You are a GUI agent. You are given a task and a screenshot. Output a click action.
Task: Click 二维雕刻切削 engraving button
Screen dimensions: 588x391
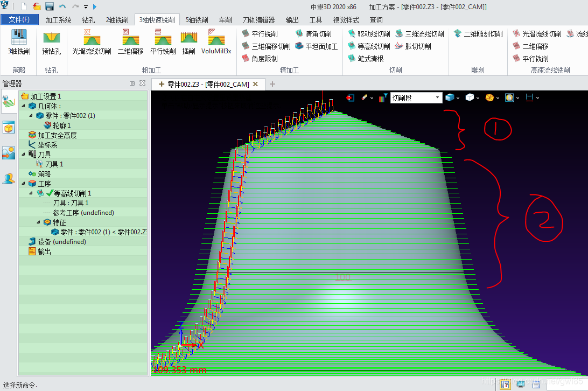[478, 34]
